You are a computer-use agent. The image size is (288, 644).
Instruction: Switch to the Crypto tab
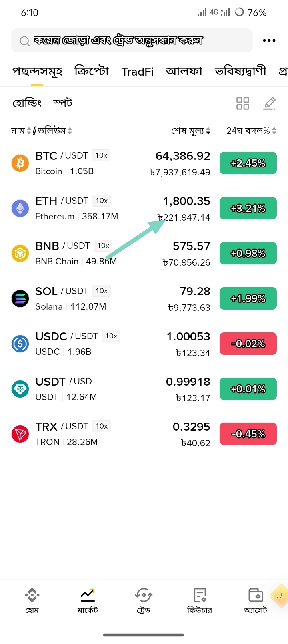[92, 72]
